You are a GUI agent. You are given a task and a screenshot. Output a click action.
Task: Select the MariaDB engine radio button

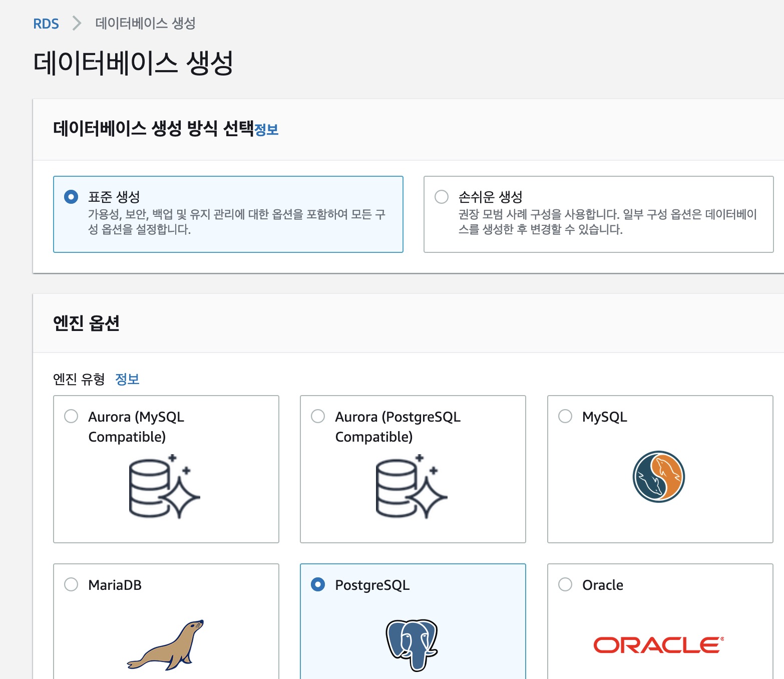coord(71,584)
